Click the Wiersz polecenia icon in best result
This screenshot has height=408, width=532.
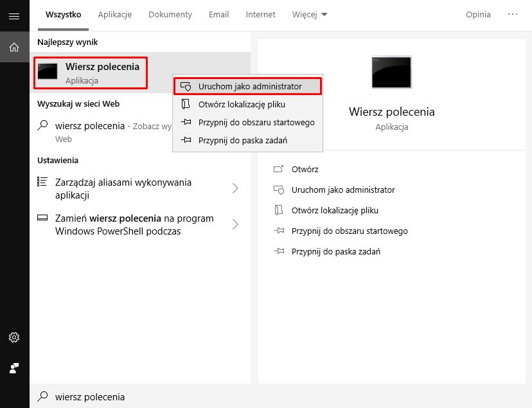coord(47,71)
